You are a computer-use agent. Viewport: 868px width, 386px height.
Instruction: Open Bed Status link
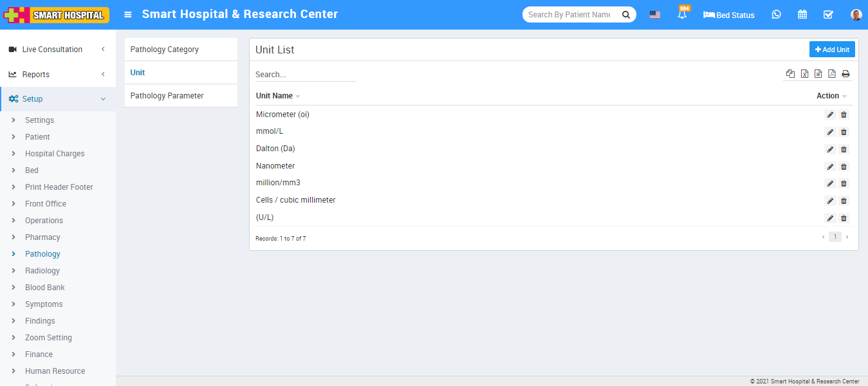tap(729, 15)
